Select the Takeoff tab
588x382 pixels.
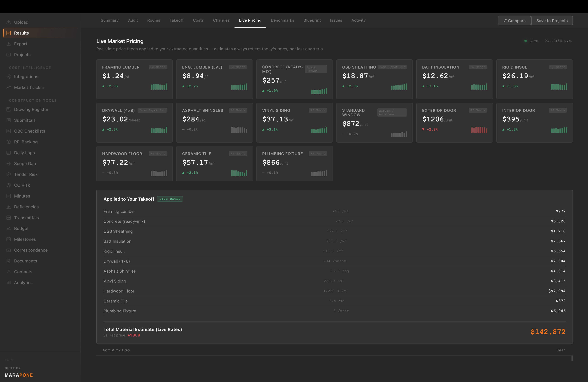[176, 20]
